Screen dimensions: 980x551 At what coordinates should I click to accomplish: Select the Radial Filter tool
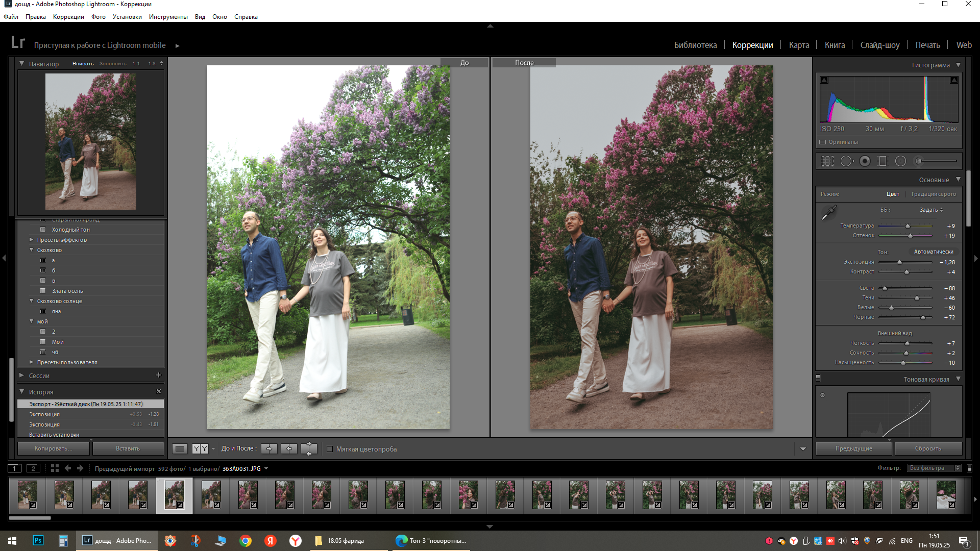[x=900, y=161]
